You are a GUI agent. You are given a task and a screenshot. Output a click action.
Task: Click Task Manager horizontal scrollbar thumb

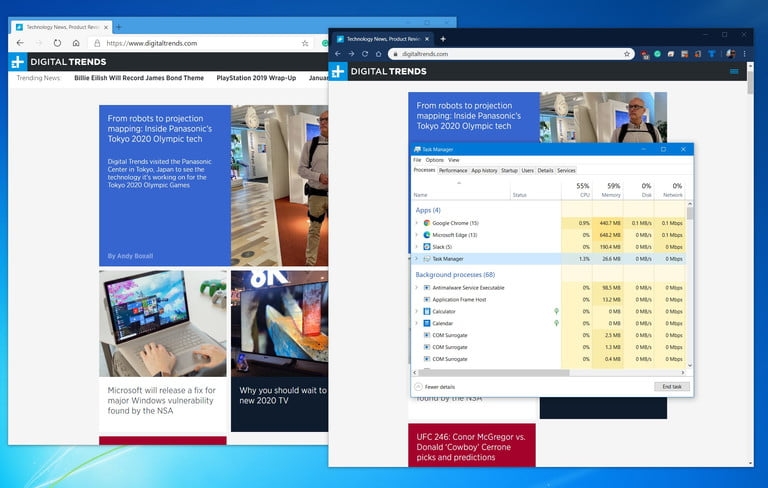pos(494,373)
